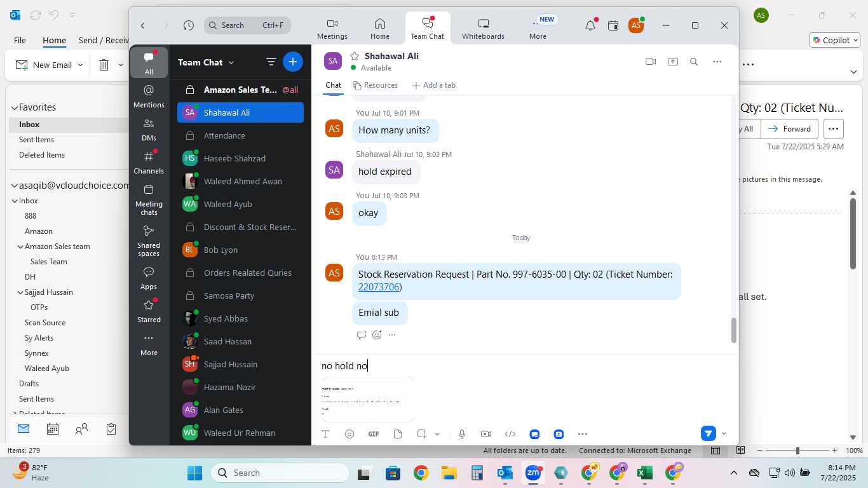Open Meeting chats in the sidebar

click(149, 200)
